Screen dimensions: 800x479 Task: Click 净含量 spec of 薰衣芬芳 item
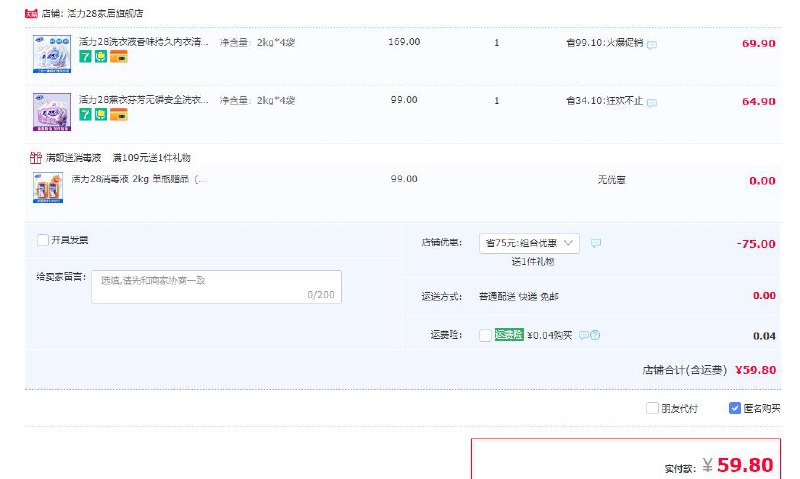point(257,100)
